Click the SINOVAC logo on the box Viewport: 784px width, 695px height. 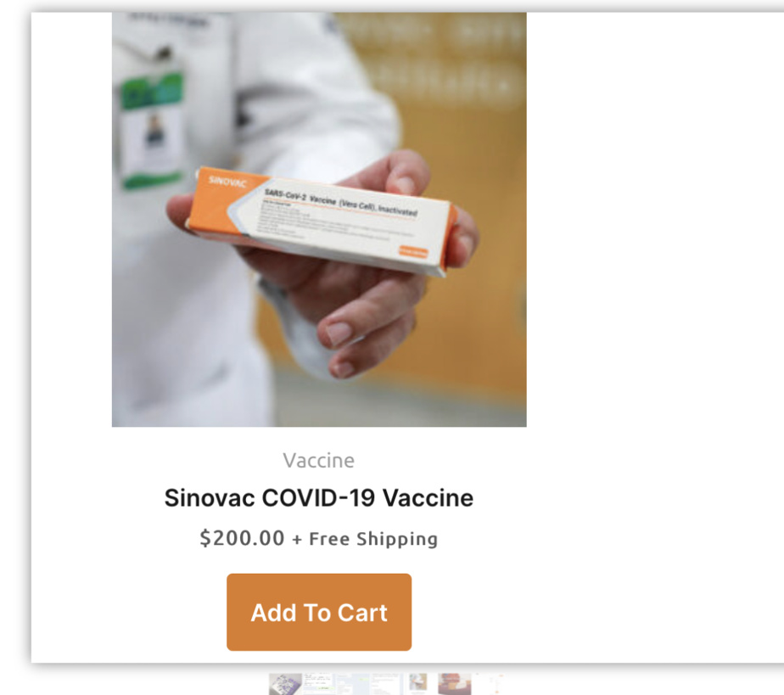tap(227, 181)
